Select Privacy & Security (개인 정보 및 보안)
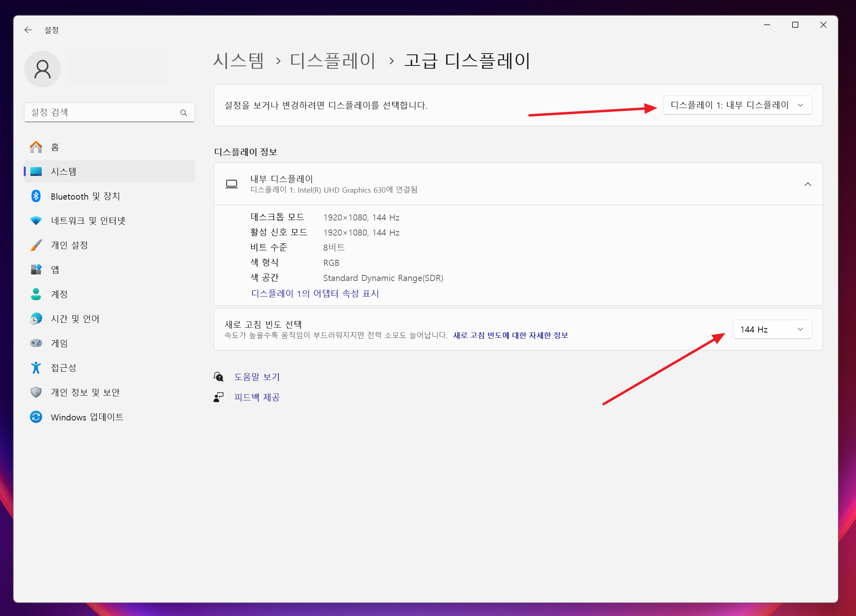The height and width of the screenshot is (616, 856). pos(85,392)
